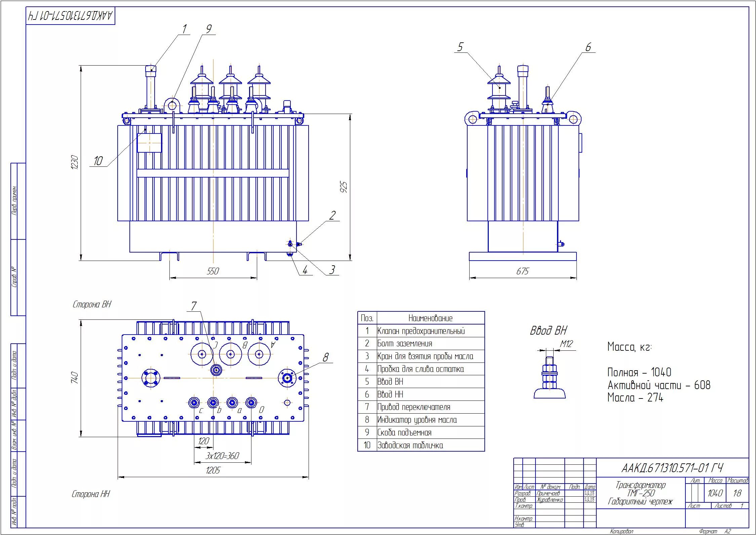
Task: Click the 675 width dimension text
Action: pyautogui.click(x=522, y=271)
